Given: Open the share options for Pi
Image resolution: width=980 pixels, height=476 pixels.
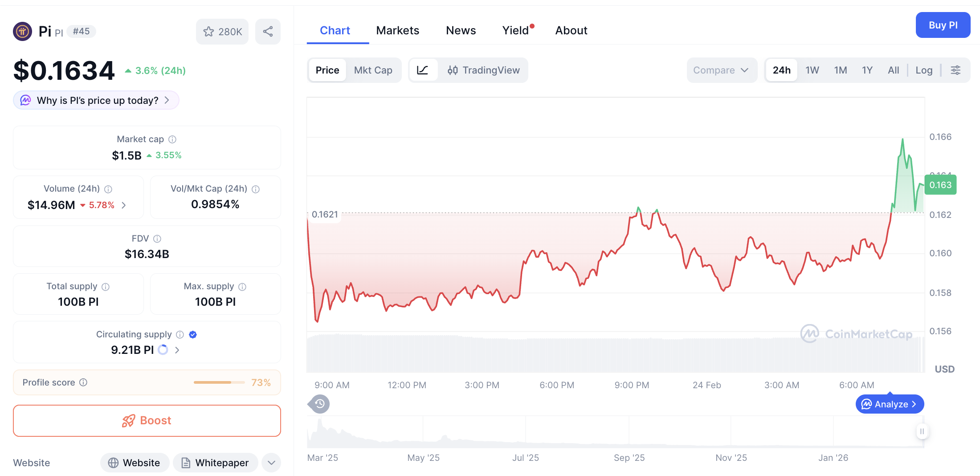Looking at the screenshot, I should (268, 31).
